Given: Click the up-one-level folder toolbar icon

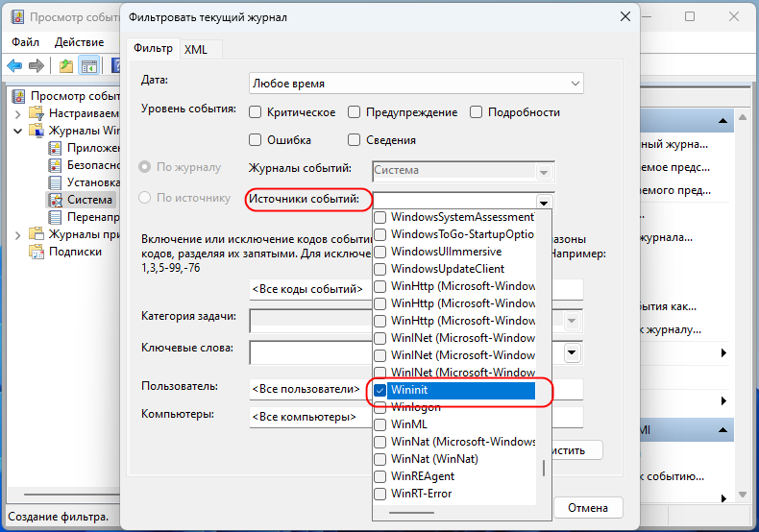Looking at the screenshot, I should [x=65, y=66].
